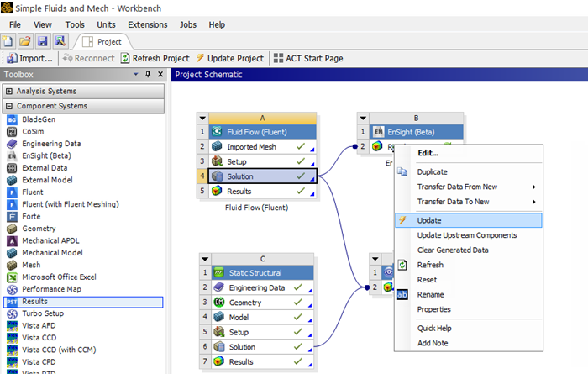
Task: Choose Update Upstream Components
Action: click(469, 235)
